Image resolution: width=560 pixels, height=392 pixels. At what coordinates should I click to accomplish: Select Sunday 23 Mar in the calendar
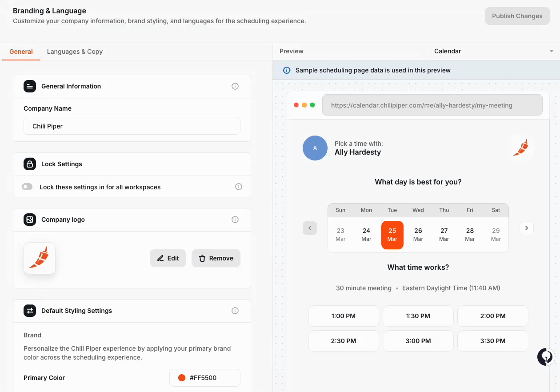(340, 235)
